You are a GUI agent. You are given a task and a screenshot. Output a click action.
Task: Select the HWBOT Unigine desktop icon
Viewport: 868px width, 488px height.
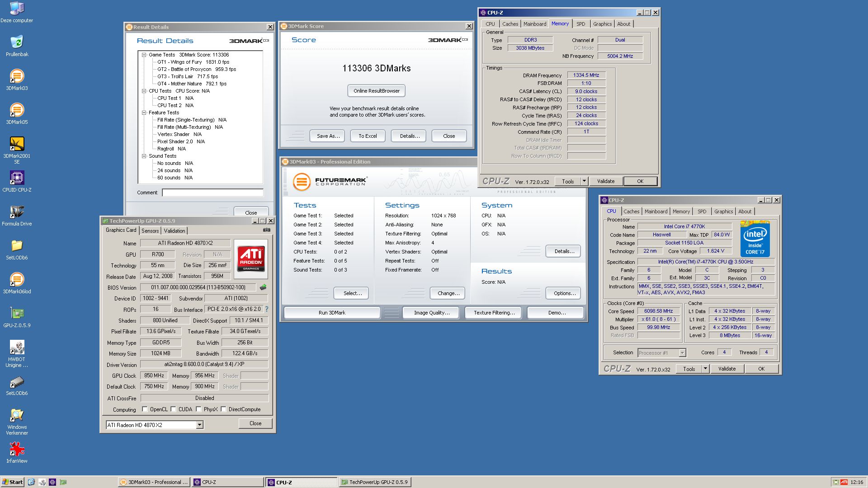[x=17, y=354]
